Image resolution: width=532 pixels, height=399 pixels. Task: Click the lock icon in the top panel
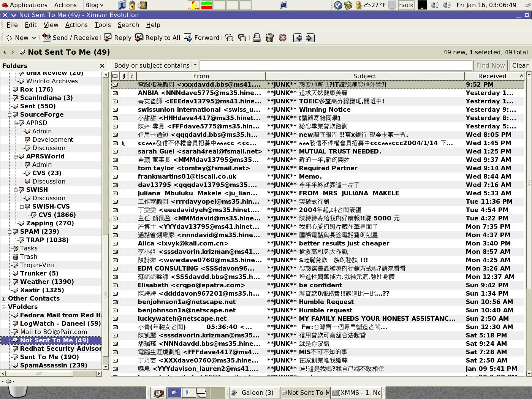point(132,5)
